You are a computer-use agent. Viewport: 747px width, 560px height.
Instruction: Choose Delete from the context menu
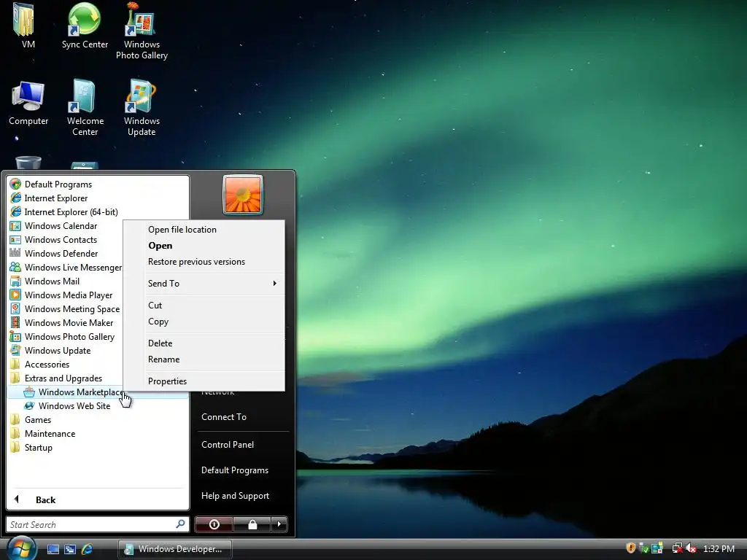tap(204, 343)
